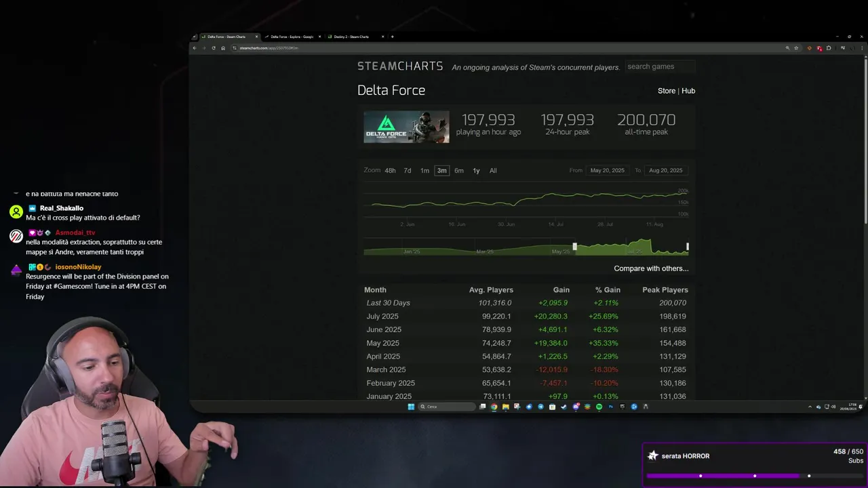The width and height of the screenshot is (868, 488).
Task: Open Steam from the taskbar
Action: click(x=564, y=407)
